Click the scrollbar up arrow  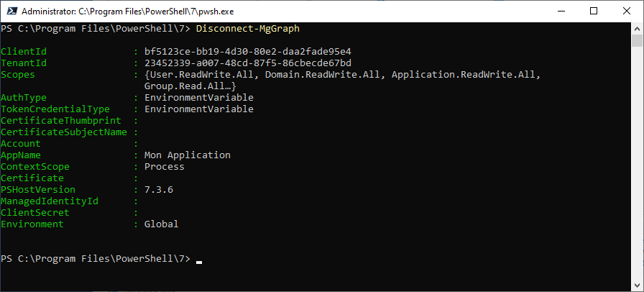pos(637,28)
